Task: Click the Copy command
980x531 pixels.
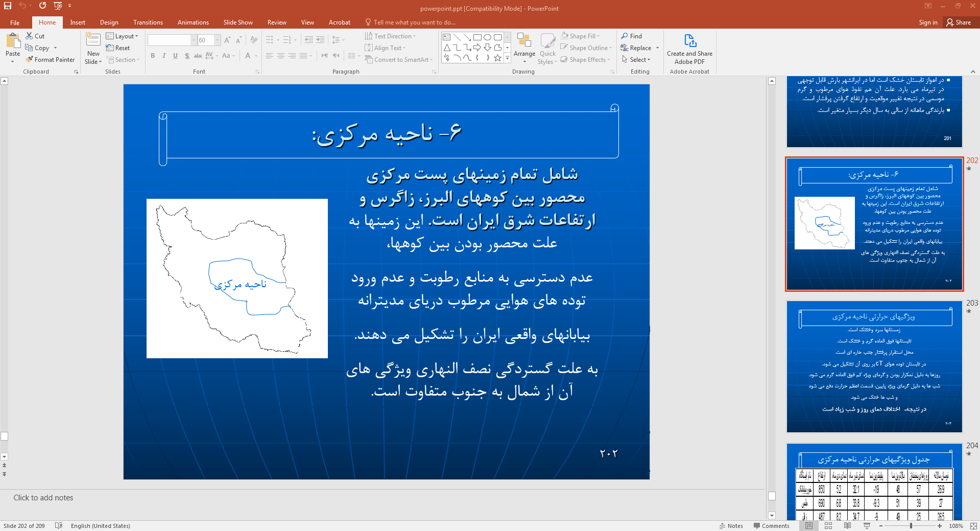Action: (x=37, y=48)
